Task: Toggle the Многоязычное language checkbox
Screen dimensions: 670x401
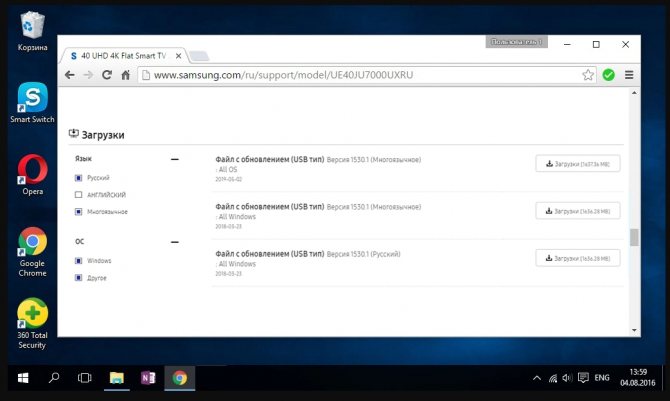Action: 79,212
